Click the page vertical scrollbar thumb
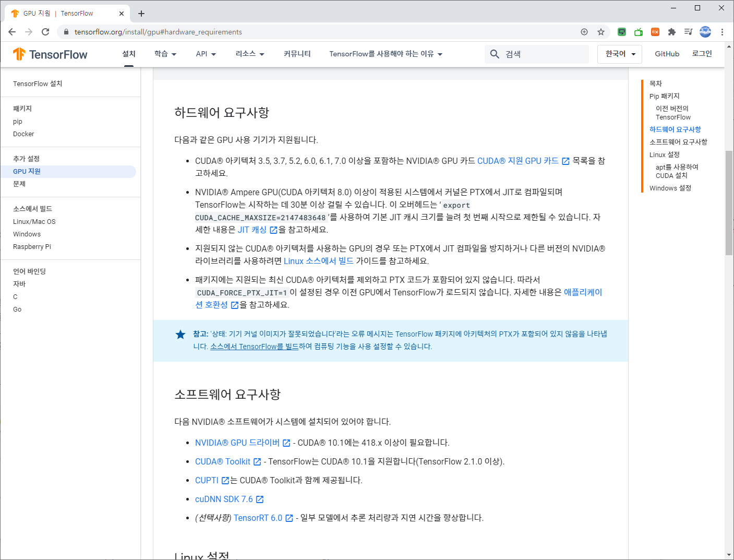 pos(729,202)
